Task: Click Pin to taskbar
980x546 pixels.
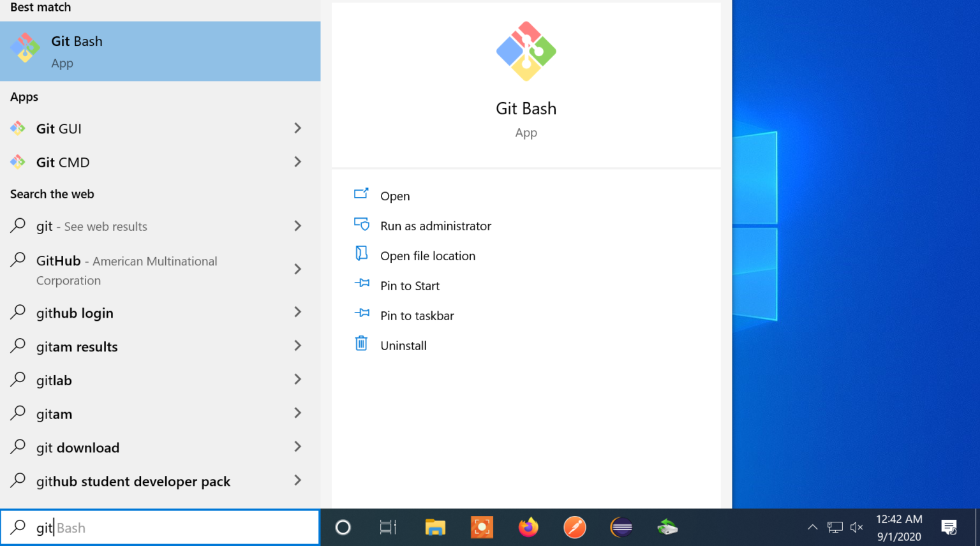Action: pyautogui.click(x=417, y=315)
